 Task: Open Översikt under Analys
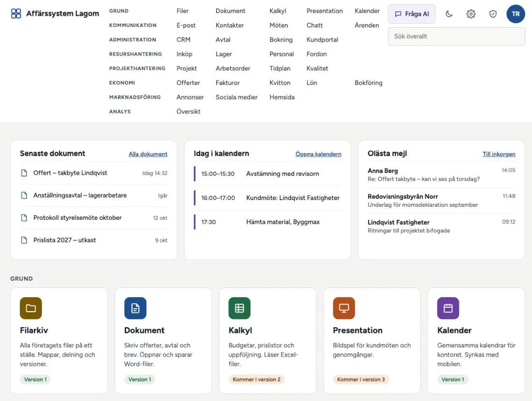point(188,112)
